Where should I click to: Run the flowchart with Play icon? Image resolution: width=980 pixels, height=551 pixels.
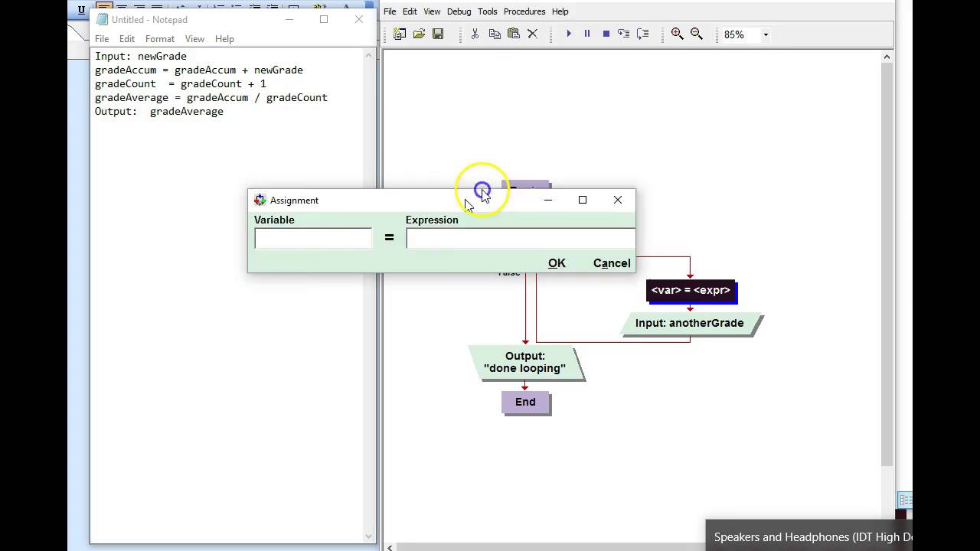click(569, 34)
